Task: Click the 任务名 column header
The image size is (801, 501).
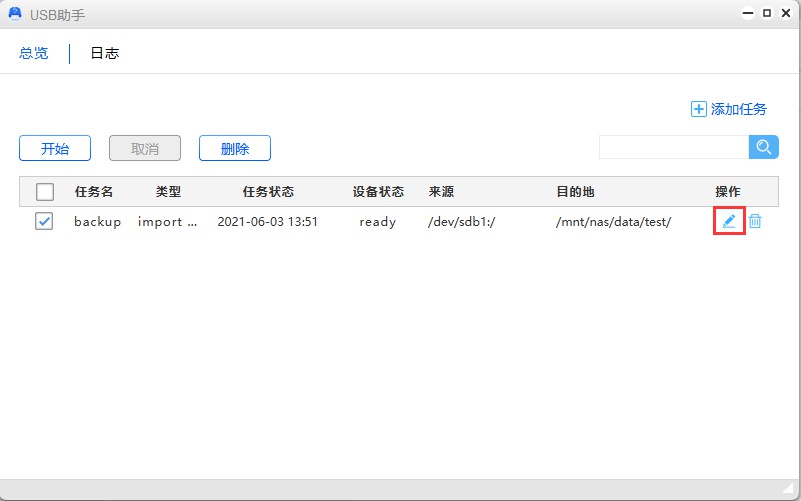Action: (94, 192)
